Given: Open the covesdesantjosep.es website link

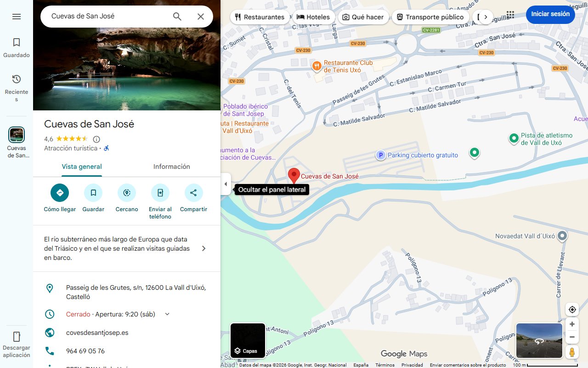Looking at the screenshot, I should (x=97, y=333).
